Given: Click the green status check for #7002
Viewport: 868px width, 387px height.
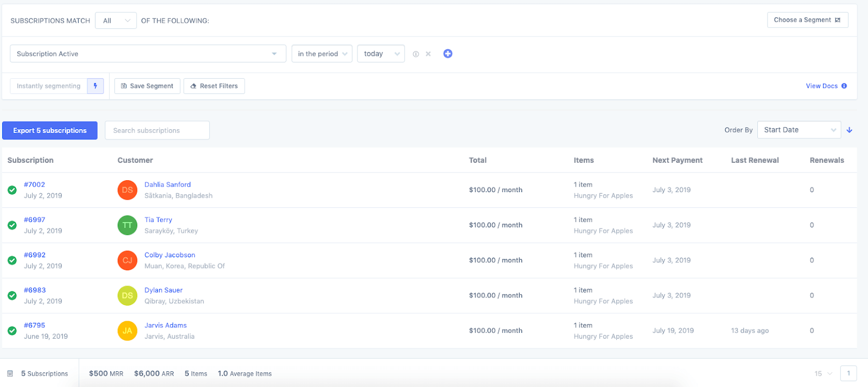Looking at the screenshot, I should coord(12,190).
